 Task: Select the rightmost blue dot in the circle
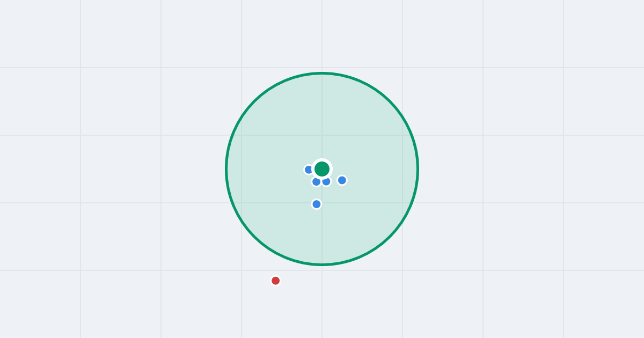[x=342, y=180]
